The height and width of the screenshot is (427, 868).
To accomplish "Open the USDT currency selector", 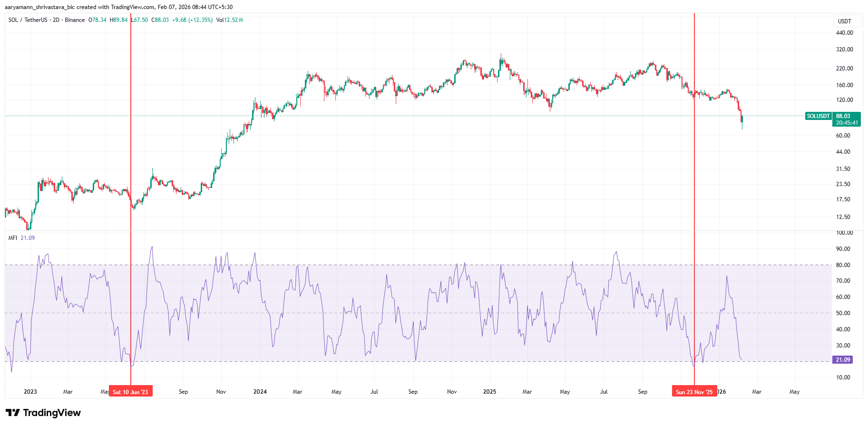I will click(x=844, y=21).
